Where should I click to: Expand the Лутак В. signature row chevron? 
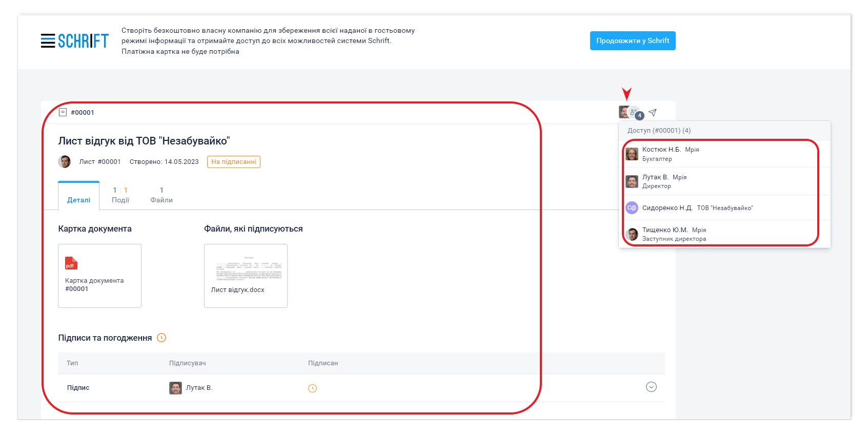coord(651,387)
